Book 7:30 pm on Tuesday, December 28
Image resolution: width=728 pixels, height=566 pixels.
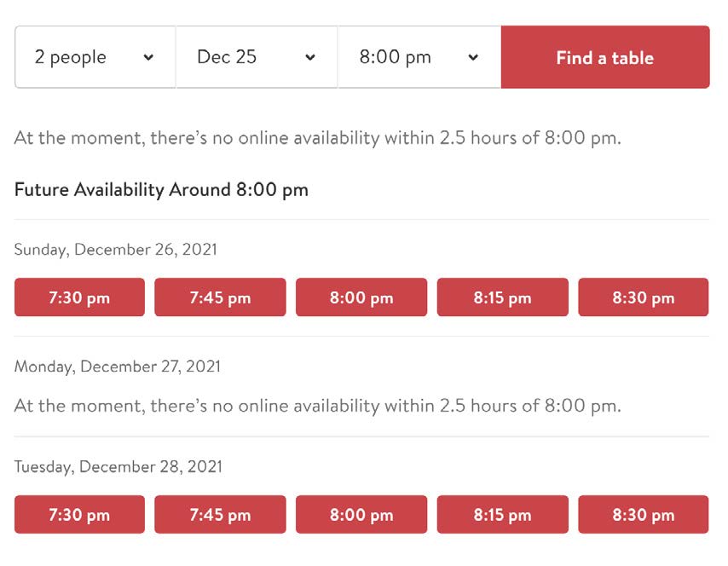click(79, 515)
